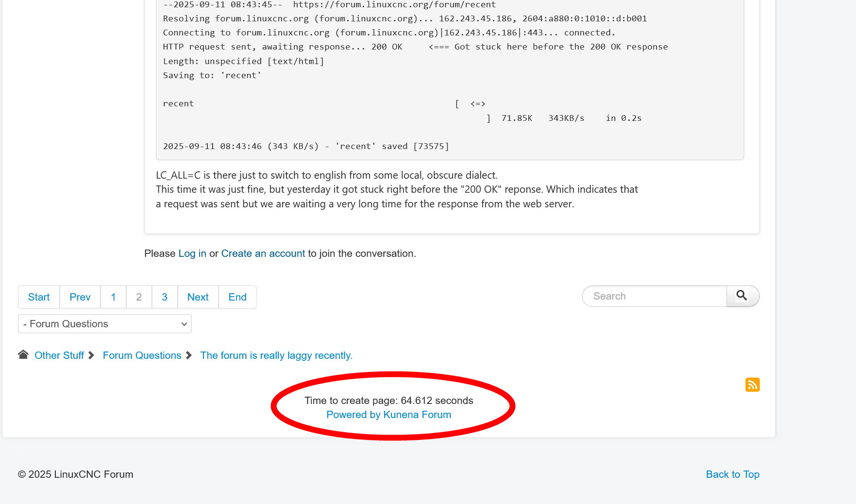Open the Forum Questions category dropdown
The height and width of the screenshot is (504, 856).
[105, 324]
